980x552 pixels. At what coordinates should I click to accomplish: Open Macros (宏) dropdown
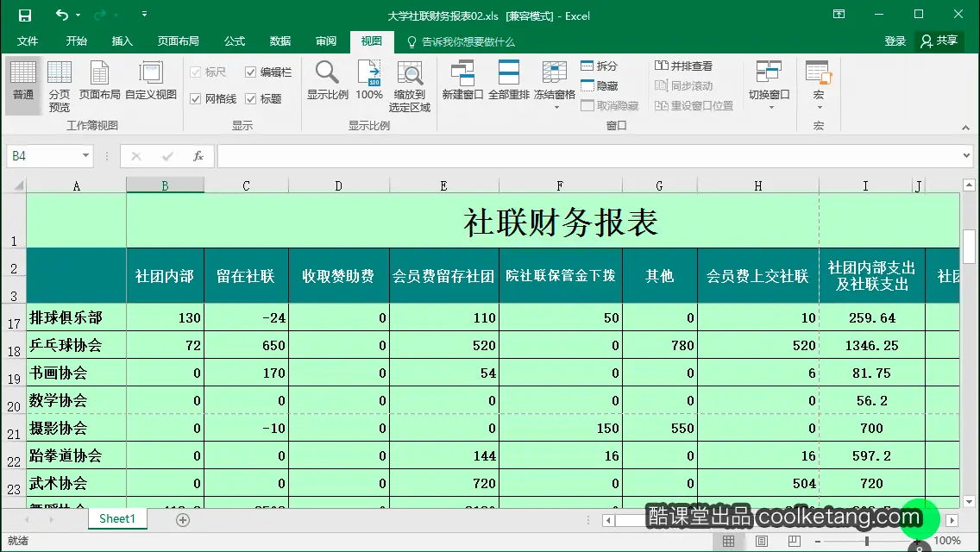(x=819, y=85)
